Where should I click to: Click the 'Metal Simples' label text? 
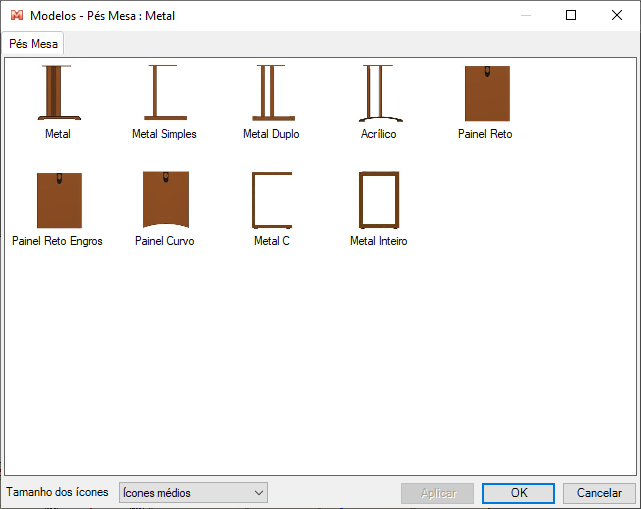click(164, 134)
